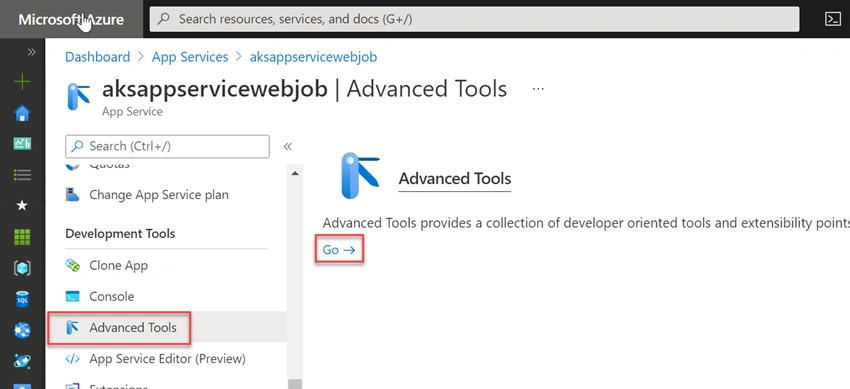Expand the left portal menu with chevrons
Viewport: 850px width, 389px height.
[31, 51]
